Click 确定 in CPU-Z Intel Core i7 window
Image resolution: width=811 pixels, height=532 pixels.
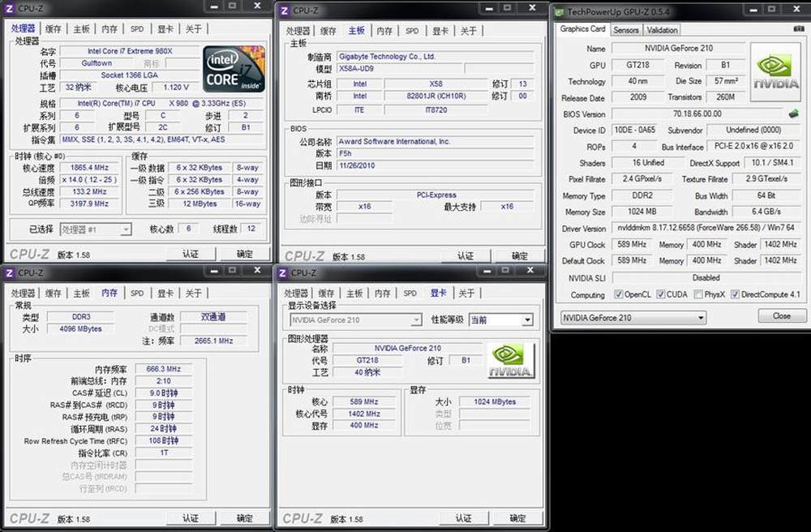[x=245, y=254]
